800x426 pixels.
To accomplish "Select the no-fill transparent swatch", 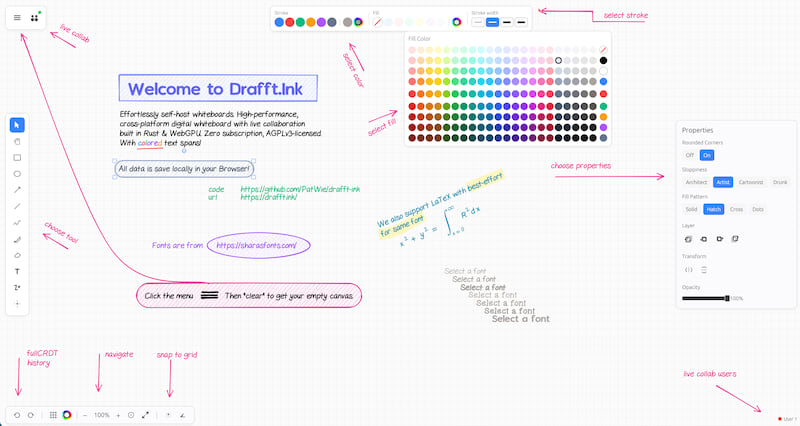I will (x=377, y=22).
